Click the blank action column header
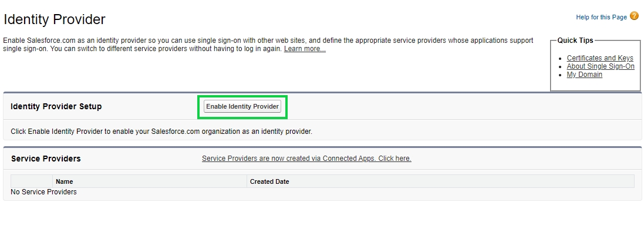The height and width of the screenshot is (229, 644). [x=32, y=181]
